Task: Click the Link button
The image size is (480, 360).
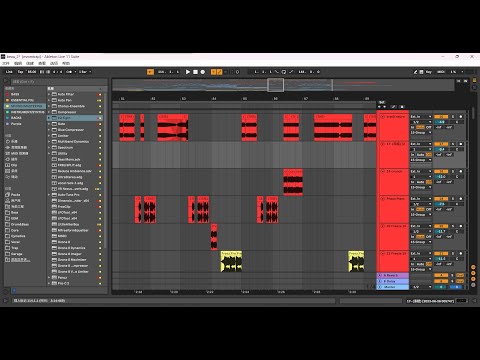Action: click(9, 72)
